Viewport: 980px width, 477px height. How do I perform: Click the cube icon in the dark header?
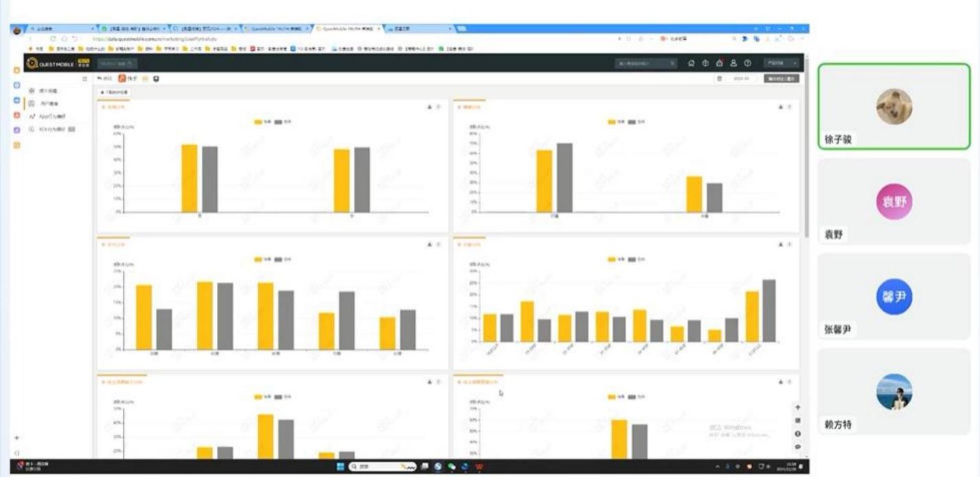point(705,63)
